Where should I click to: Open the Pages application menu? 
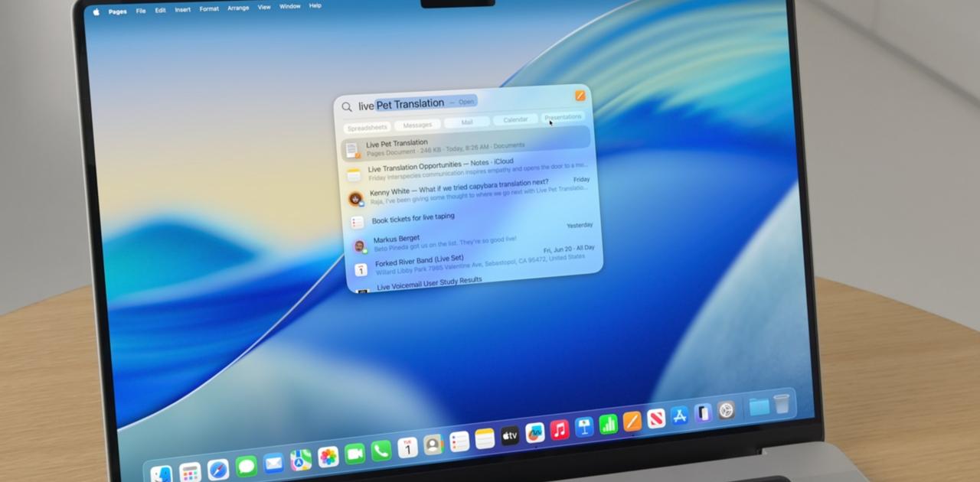118,11
